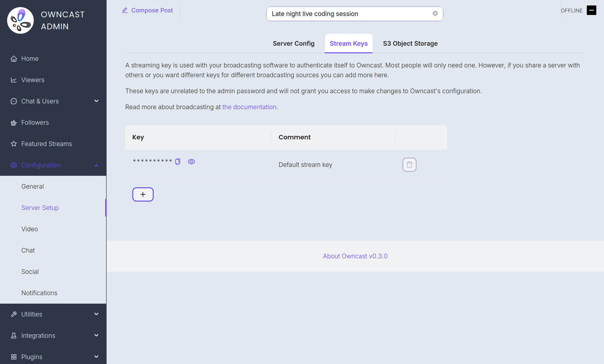Click the Utilities wrench icon
This screenshot has width=604, height=364.
pos(14,315)
